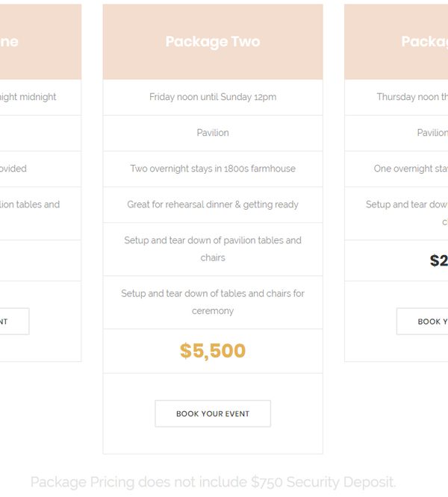
Task: Click the Pavilion row in Package Two
Action: click(213, 133)
